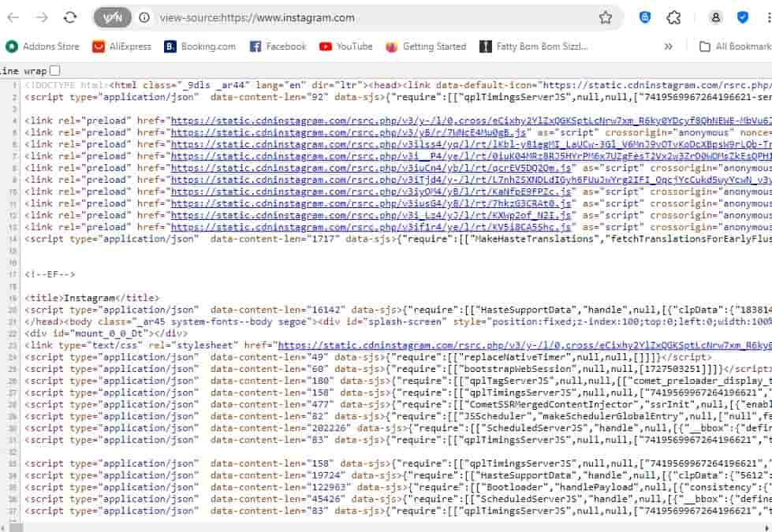Click the bootstrapWebSession script line
Screen dimensions: 772x532
click(x=398, y=369)
